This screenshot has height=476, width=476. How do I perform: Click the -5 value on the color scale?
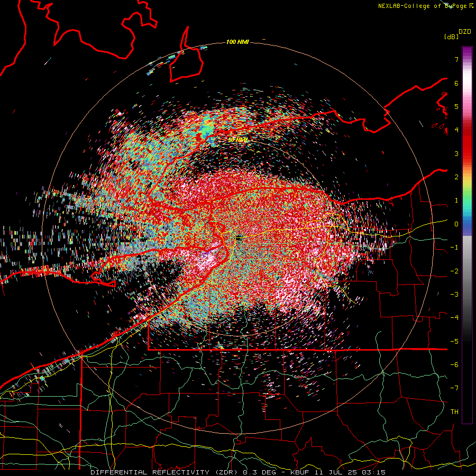pyautogui.click(x=454, y=342)
